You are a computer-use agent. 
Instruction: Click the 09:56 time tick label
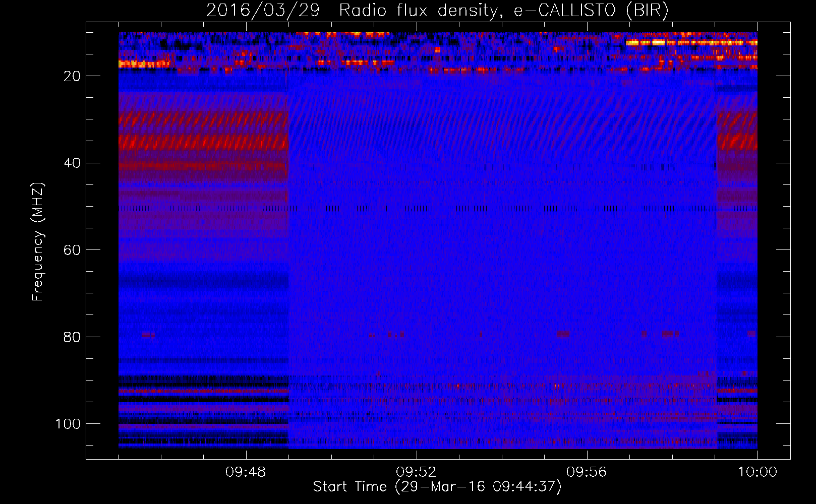tap(587, 472)
